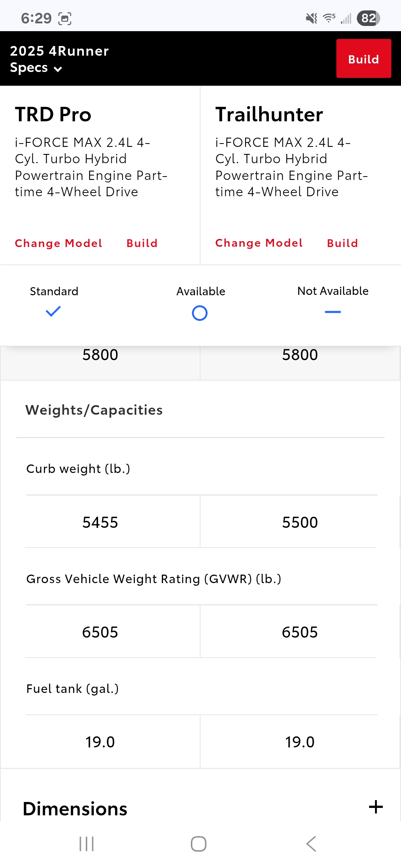Click the red Build button in header
The height and width of the screenshot is (868, 401).
364,59
